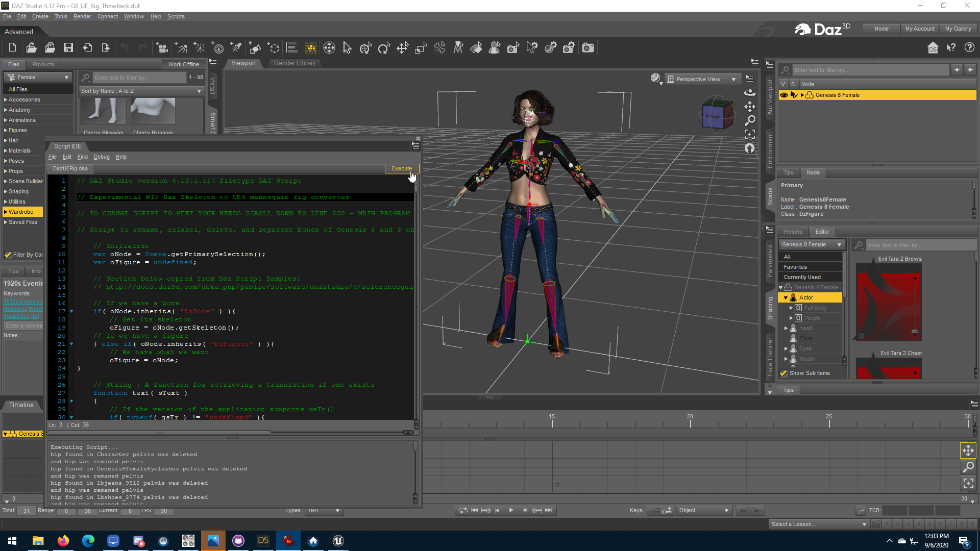Select the Joint Editor bone tool

(439, 48)
